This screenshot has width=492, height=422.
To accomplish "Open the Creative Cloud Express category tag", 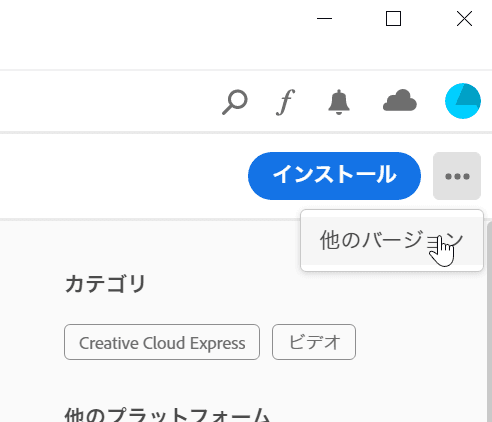I will [x=162, y=342].
